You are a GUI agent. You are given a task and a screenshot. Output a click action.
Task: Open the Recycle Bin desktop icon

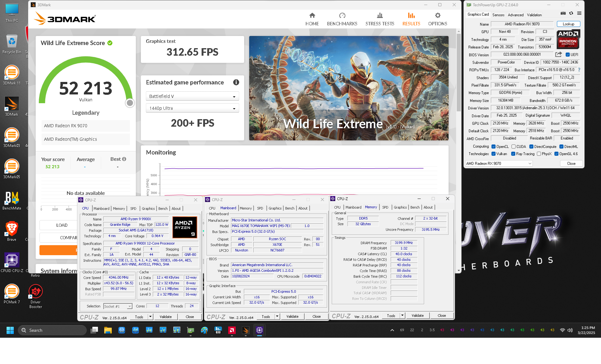pyautogui.click(x=12, y=44)
